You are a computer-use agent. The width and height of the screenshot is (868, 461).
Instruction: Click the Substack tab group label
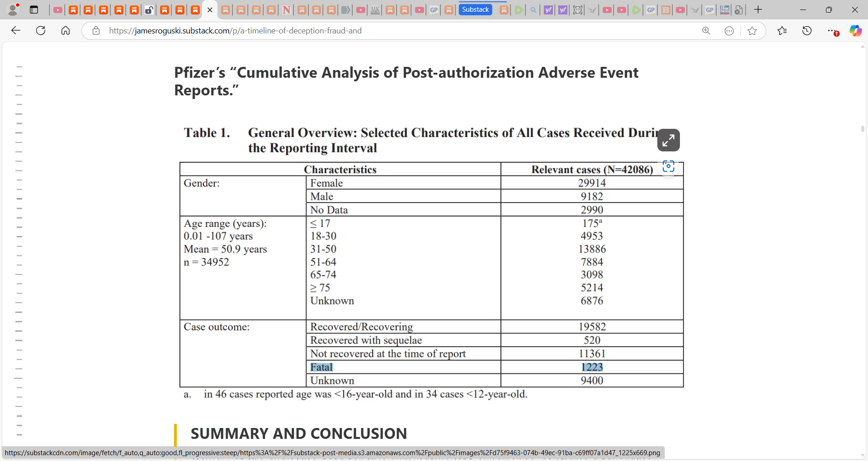pos(475,9)
